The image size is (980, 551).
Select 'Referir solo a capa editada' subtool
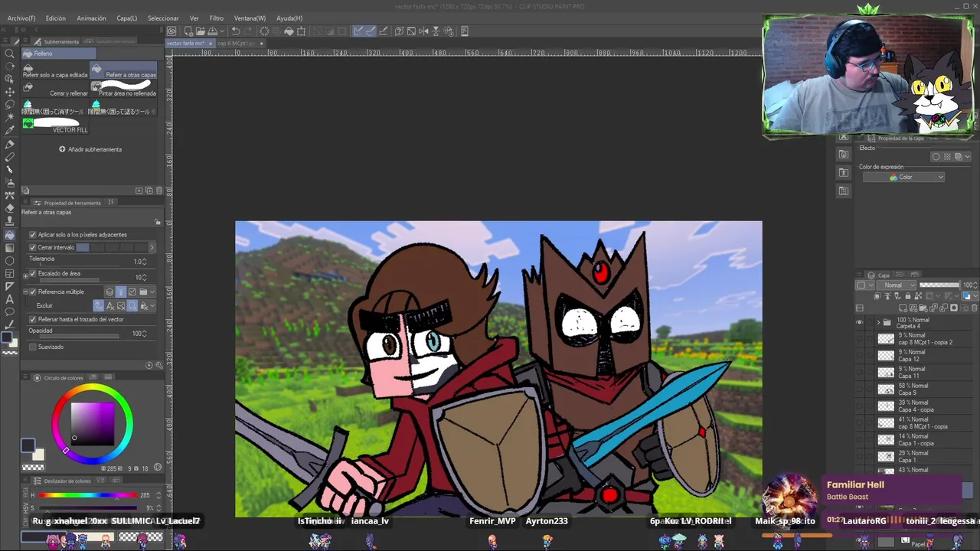click(x=55, y=72)
